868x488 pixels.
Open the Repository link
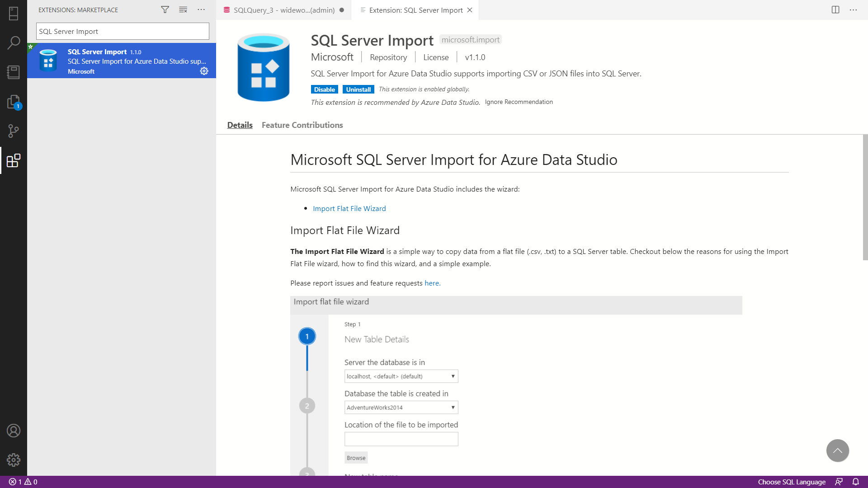[388, 57]
